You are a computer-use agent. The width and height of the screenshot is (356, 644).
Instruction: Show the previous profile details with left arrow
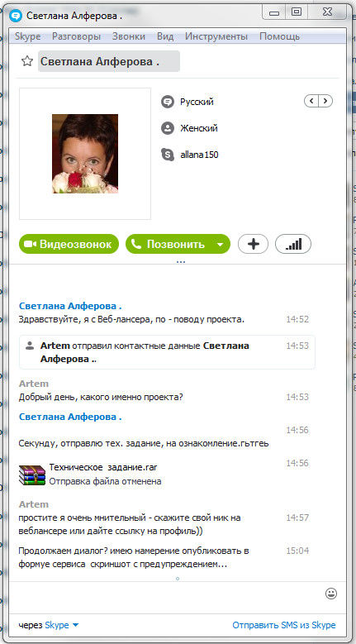coord(311,101)
